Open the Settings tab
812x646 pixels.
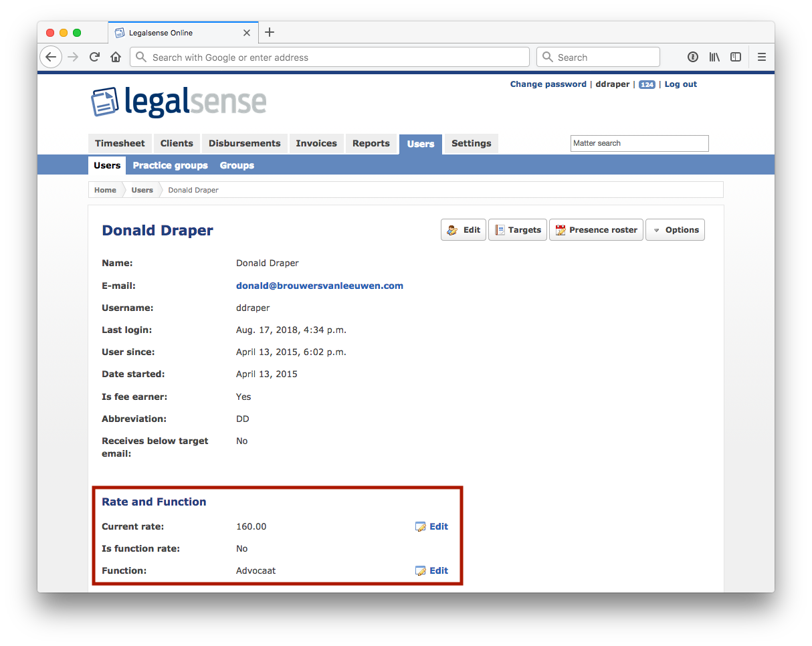472,143
